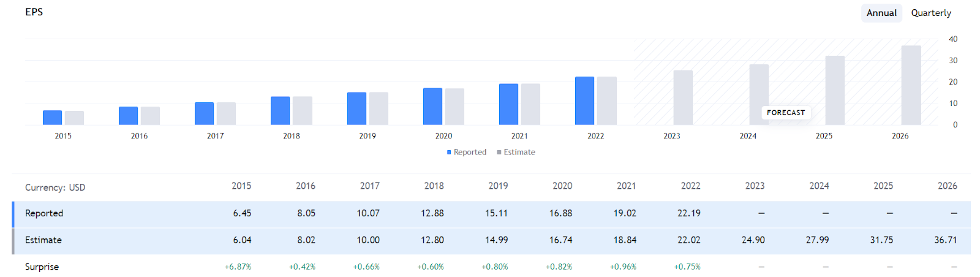Select the 2025 forecast bar
Image resolution: width=980 pixels, height=277 pixels.
(x=835, y=91)
